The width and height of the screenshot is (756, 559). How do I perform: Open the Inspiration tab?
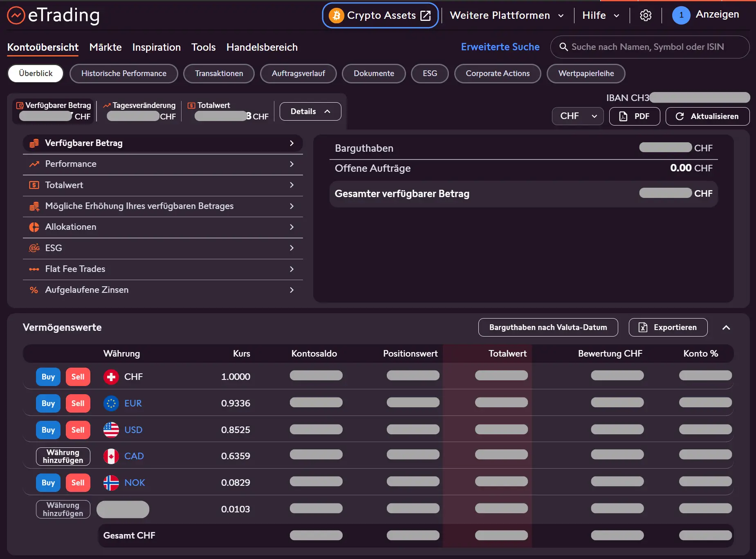[157, 47]
